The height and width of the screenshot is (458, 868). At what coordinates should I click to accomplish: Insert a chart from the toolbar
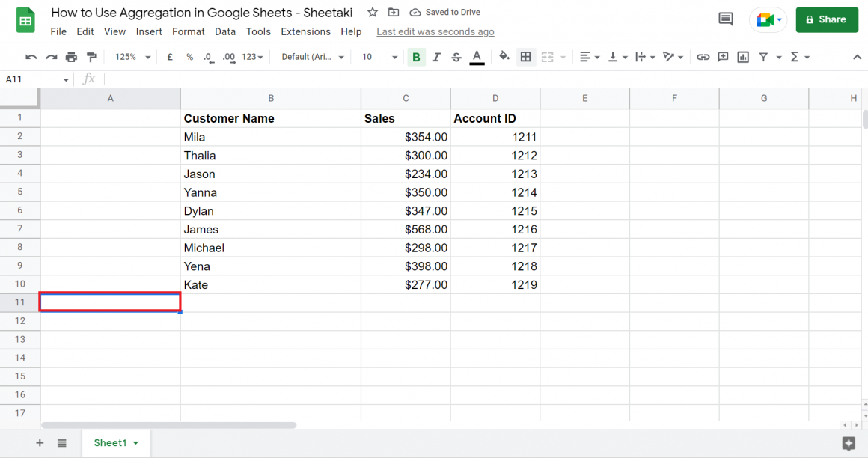point(742,57)
